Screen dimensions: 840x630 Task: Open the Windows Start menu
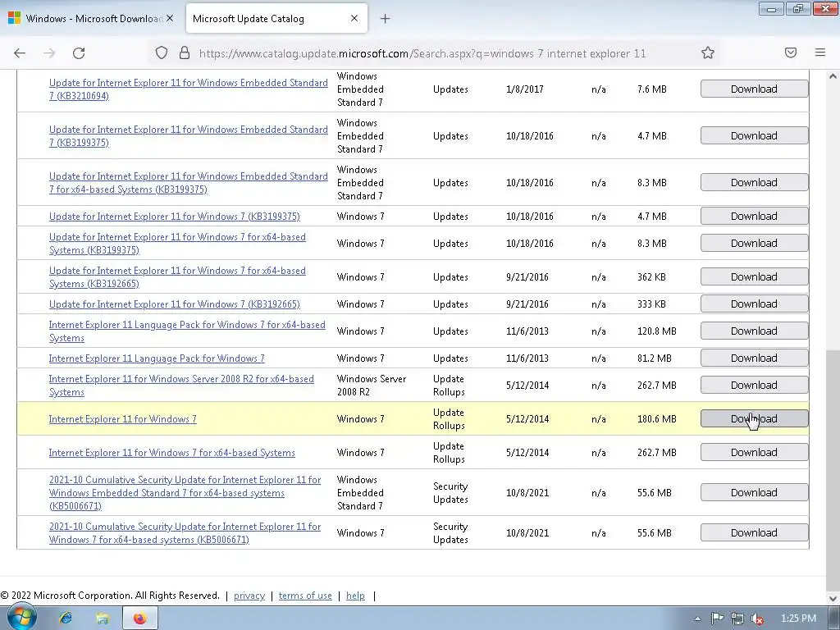pos(22,617)
